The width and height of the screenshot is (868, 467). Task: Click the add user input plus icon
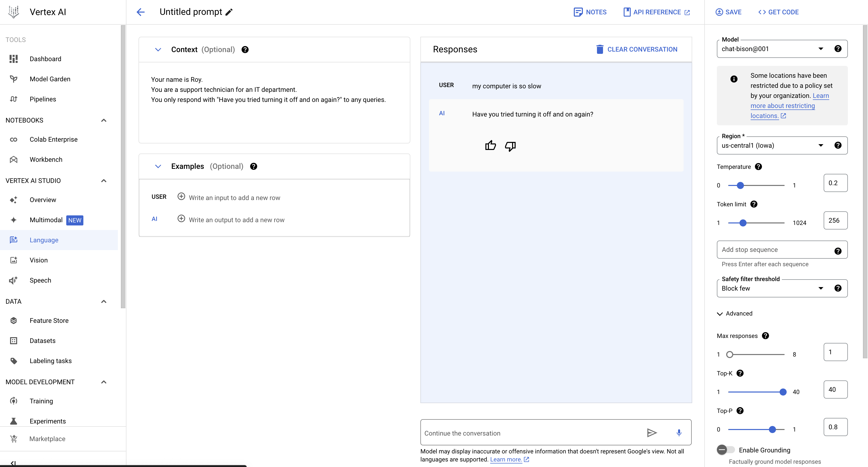181,197
